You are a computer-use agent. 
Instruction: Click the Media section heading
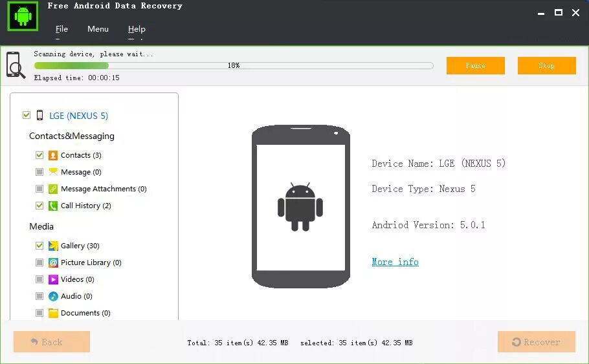[41, 226]
